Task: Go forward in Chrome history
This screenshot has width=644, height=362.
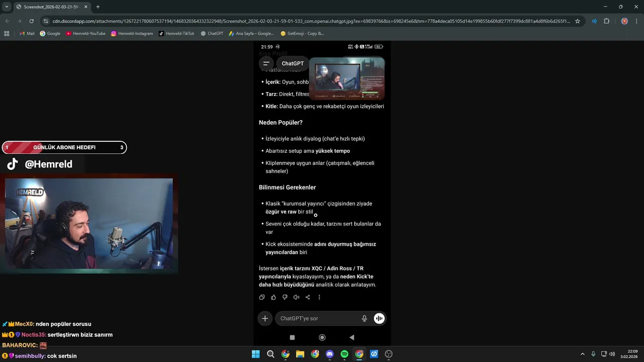Action: click(19, 21)
